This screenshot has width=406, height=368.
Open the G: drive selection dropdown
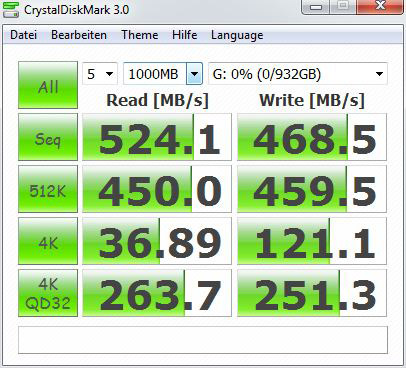298,74
